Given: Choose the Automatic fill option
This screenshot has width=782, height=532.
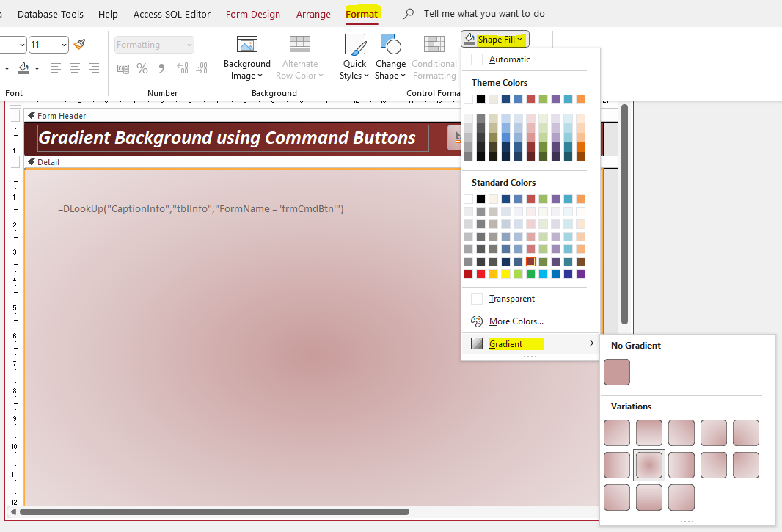Looking at the screenshot, I should point(525,59).
